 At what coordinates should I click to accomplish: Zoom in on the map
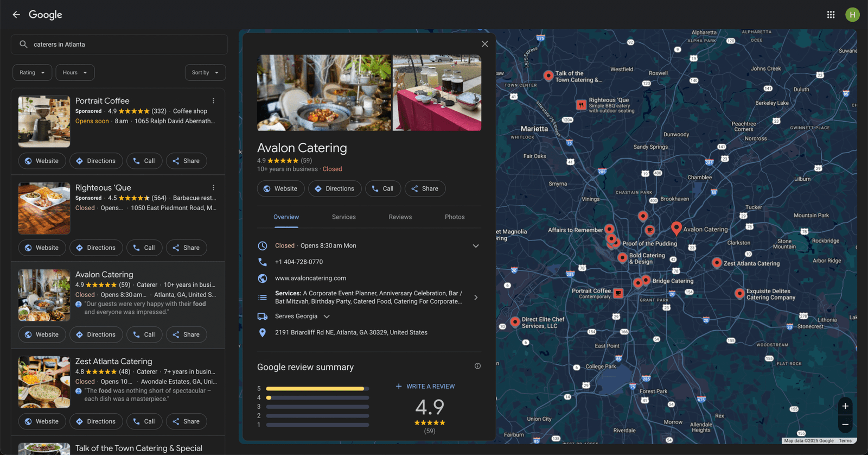click(x=845, y=406)
